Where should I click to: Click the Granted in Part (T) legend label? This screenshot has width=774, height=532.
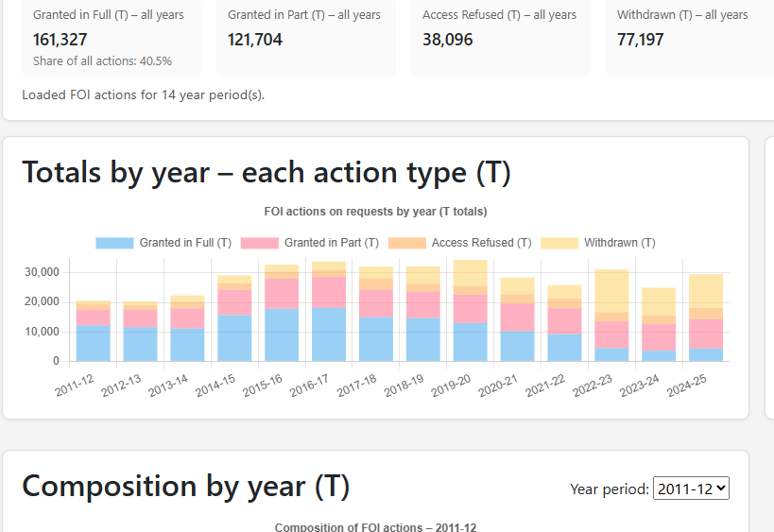point(331,243)
